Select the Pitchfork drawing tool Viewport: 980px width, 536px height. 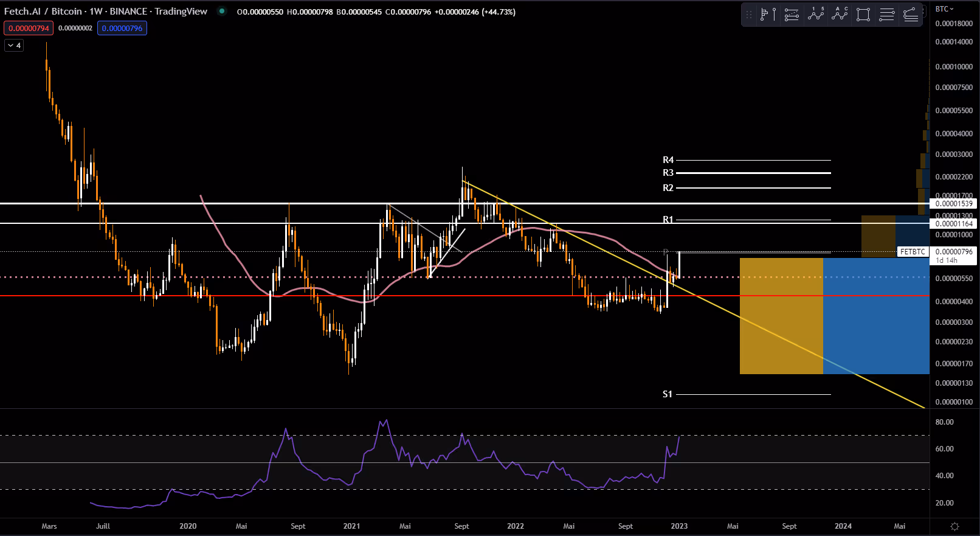coord(792,15)
